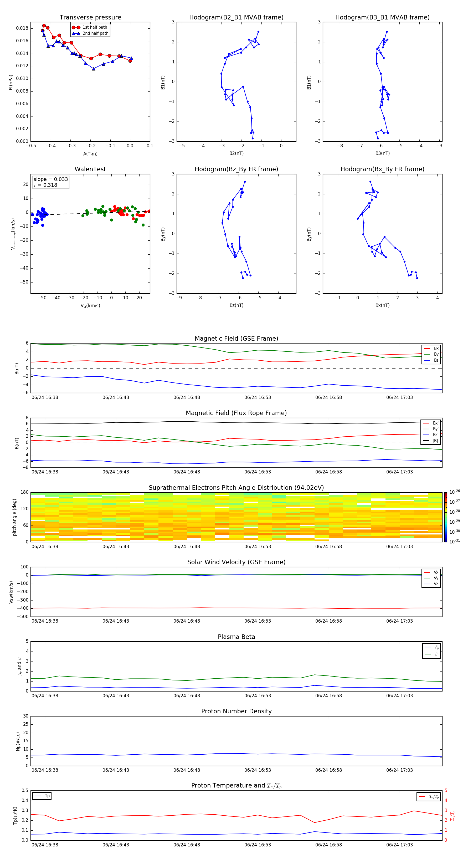Click the beta legend box in Plasma Beta

[431, 651]
